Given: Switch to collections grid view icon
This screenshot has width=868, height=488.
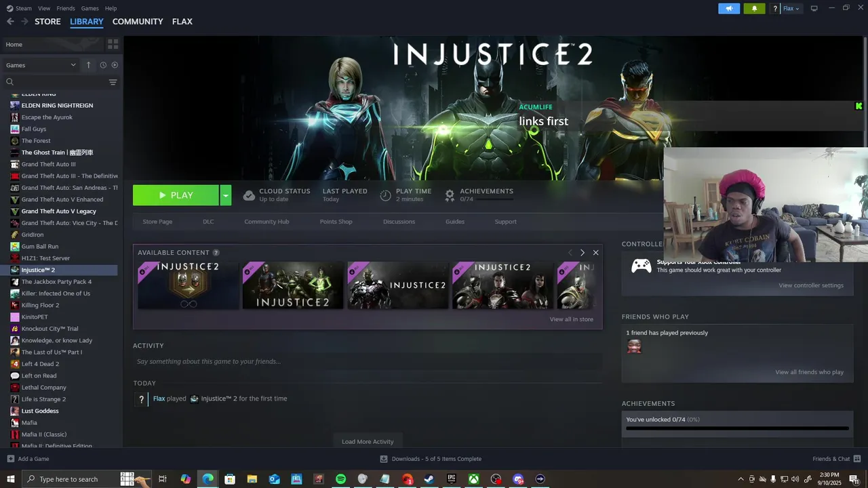Looking at the screenshot, I should tap(113, 44).
